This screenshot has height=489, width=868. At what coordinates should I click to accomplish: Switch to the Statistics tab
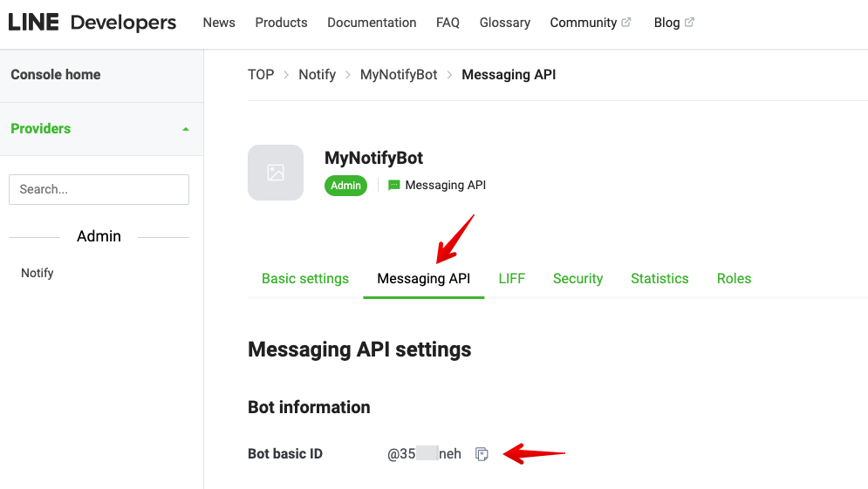click(x=660, y=278)
